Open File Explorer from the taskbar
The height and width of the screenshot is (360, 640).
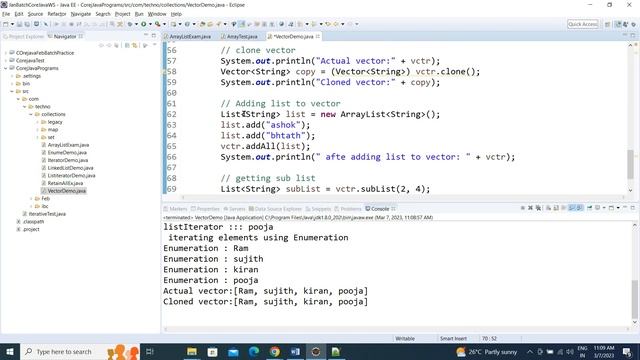(x=192, y=351)
